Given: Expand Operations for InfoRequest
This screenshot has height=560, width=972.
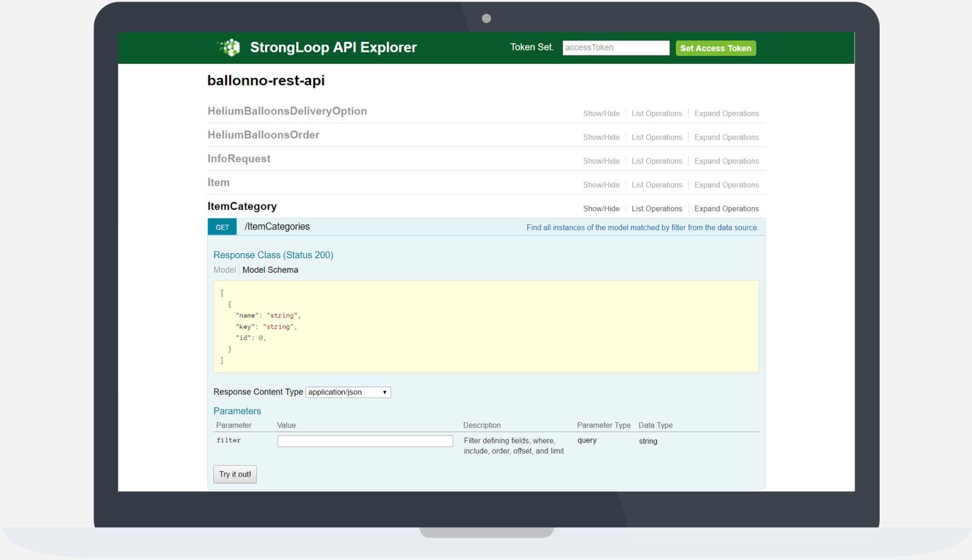Looking at the screenshot, I should tap(727, 161).
